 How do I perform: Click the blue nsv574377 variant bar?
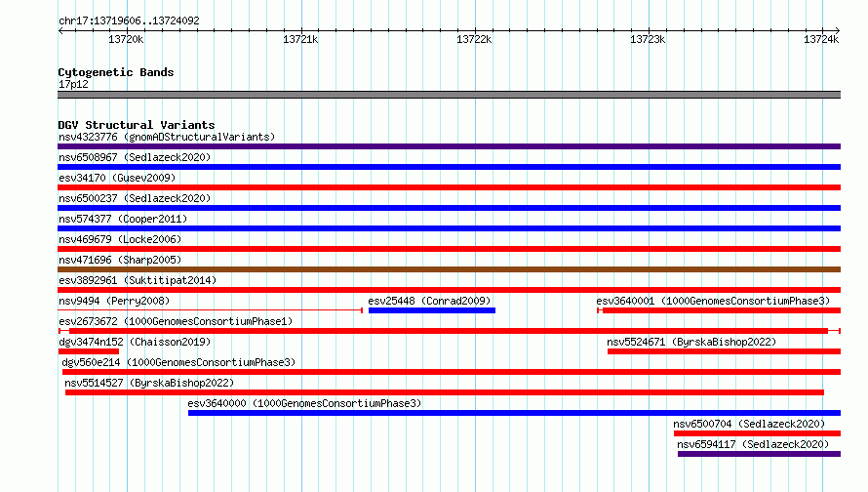pos(449,228)
